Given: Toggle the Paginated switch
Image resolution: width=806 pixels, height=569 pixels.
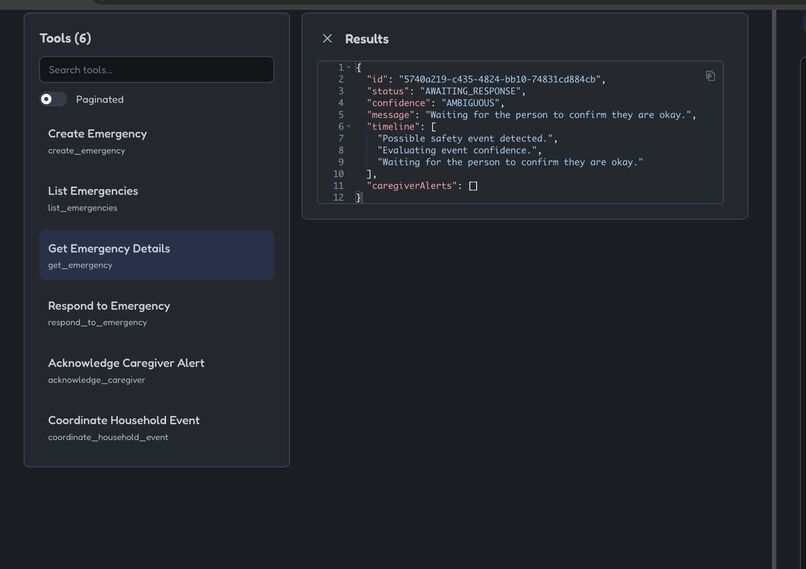Looking at the screenshot, I should pos(53,99).
